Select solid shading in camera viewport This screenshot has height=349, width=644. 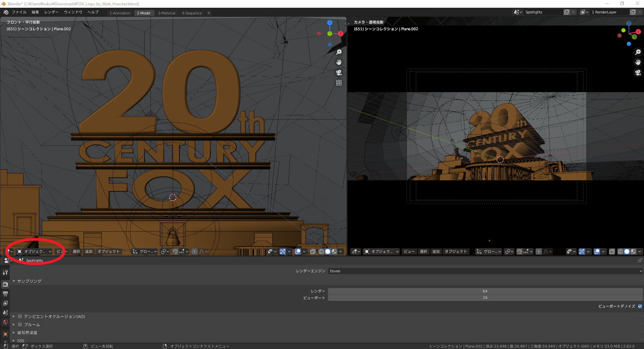point(627,251)
